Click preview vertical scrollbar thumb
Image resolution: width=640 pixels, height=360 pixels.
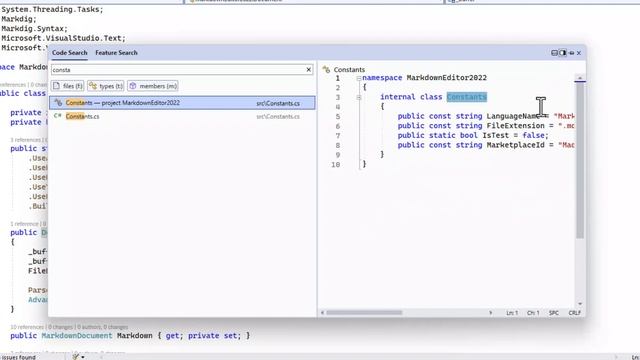coord(580,160)
